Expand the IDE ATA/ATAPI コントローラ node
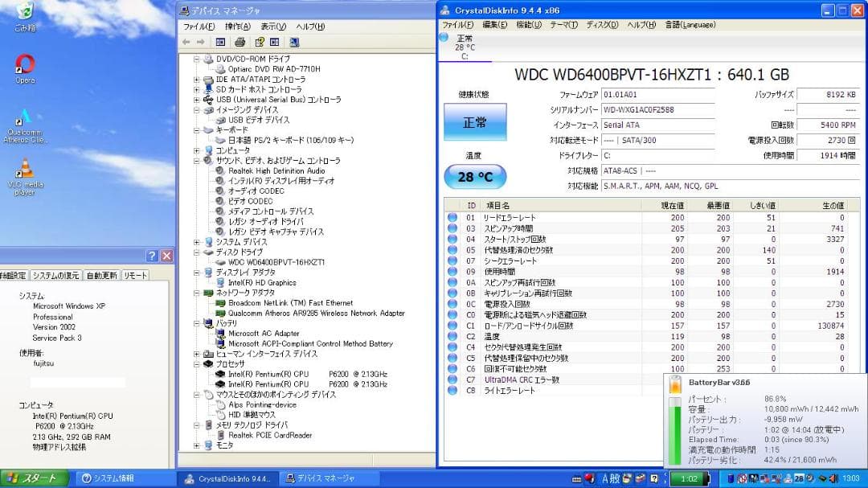The width and height of the screenshot is (868, 488). [197, 80]
